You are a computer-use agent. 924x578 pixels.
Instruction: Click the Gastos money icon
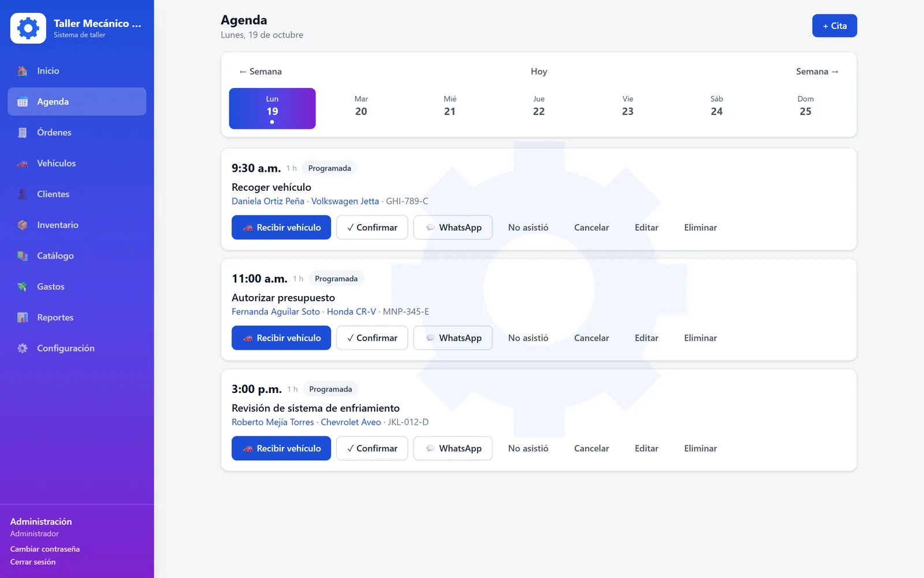23,287
